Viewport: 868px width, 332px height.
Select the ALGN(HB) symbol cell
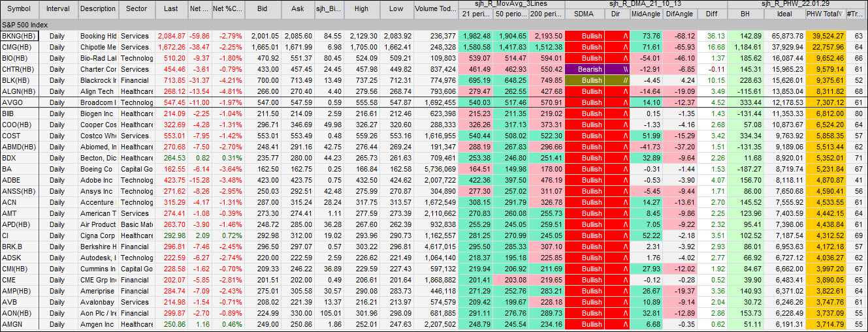pos(20,91)
